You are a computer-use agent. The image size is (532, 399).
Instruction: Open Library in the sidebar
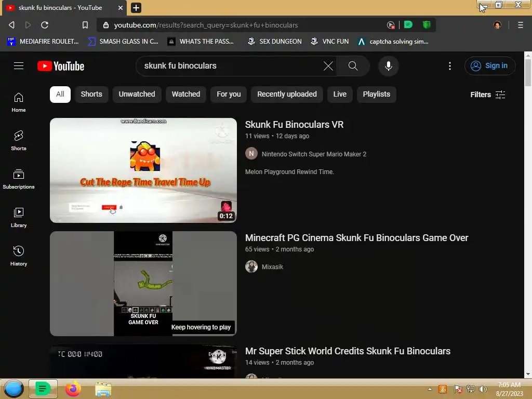click(x=19, y=217)
